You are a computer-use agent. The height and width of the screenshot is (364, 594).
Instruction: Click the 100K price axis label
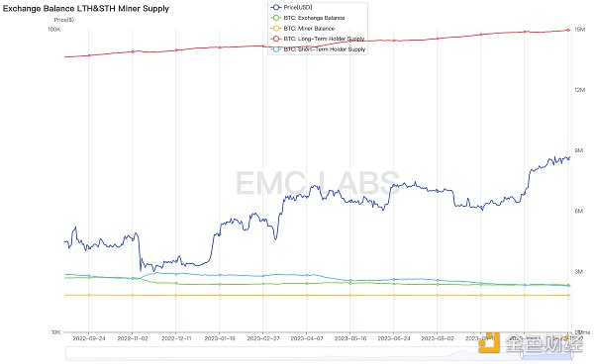click(53, 30)
